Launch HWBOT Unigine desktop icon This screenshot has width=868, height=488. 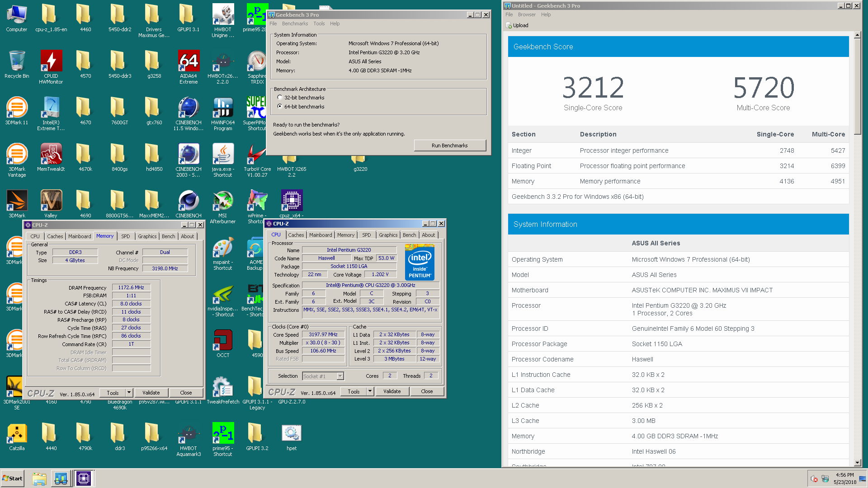coord(223,20)
